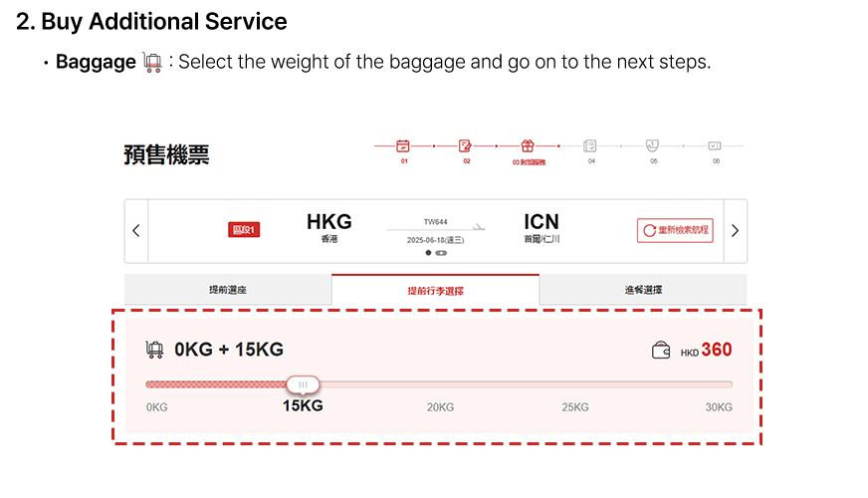Click step 03 gift box icon
The width and height of the screenshot is (868, 498).
(x=528, y=145)
